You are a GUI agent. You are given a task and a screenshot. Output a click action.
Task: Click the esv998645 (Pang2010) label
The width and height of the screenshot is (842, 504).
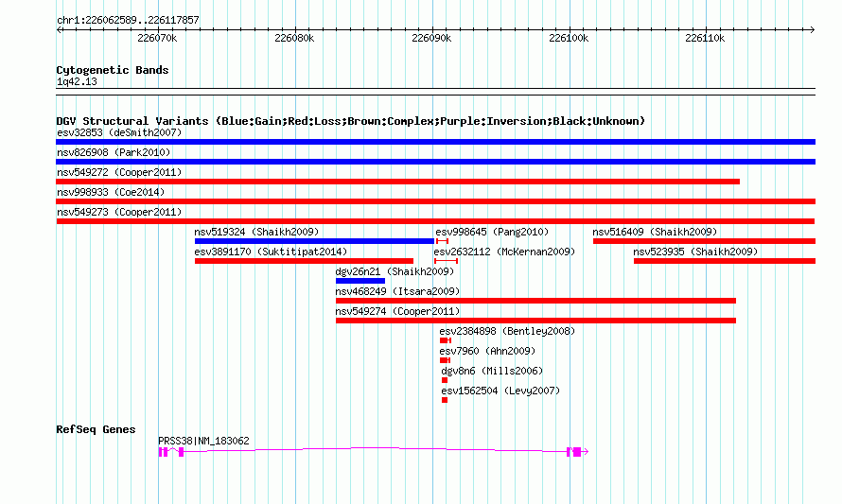492,232
